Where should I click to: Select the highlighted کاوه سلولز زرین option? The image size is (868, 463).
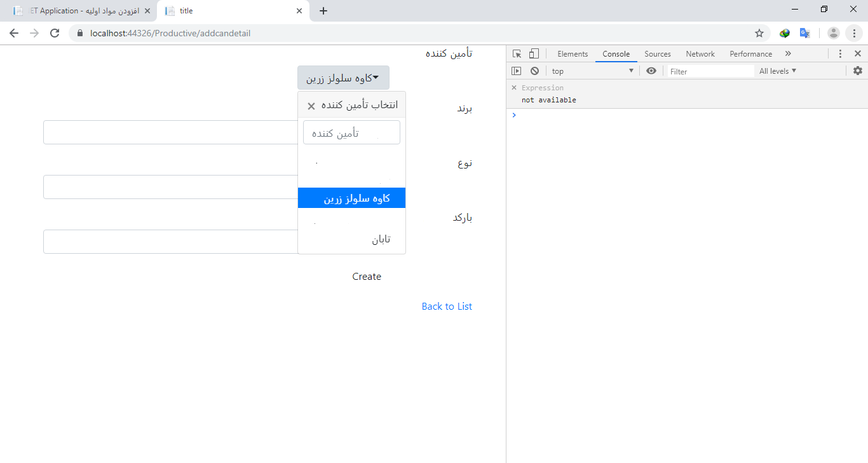click(351, 198)
